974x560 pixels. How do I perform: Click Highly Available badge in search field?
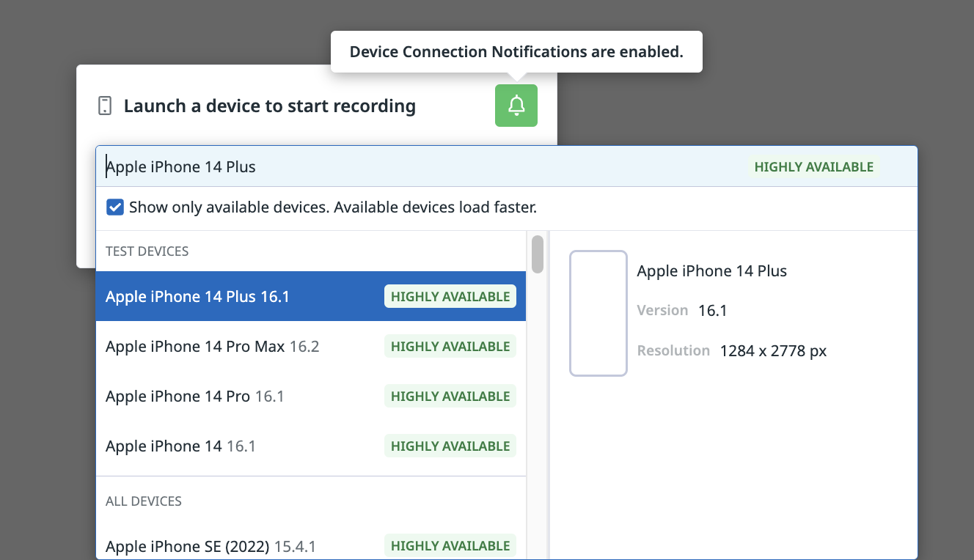point(814,166)
